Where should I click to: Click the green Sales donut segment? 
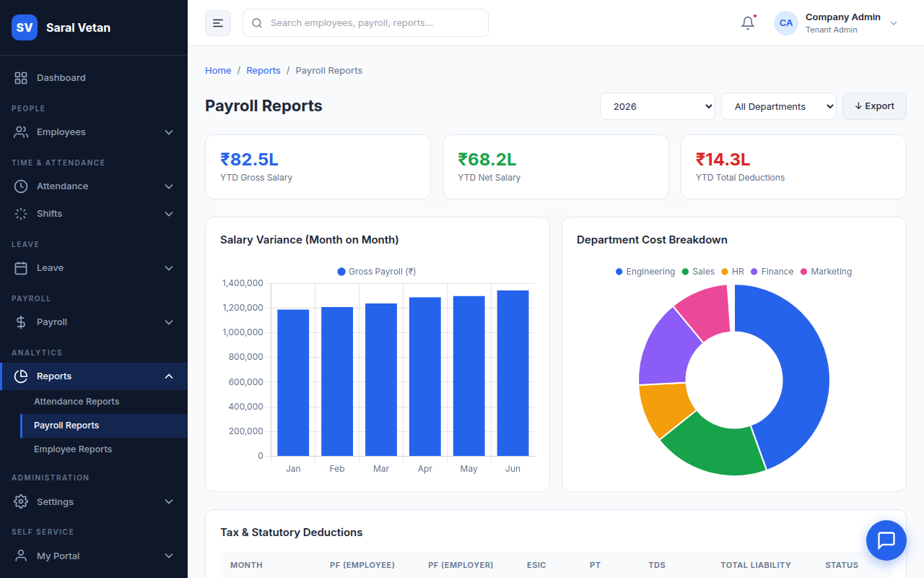(x=718, y=448)
